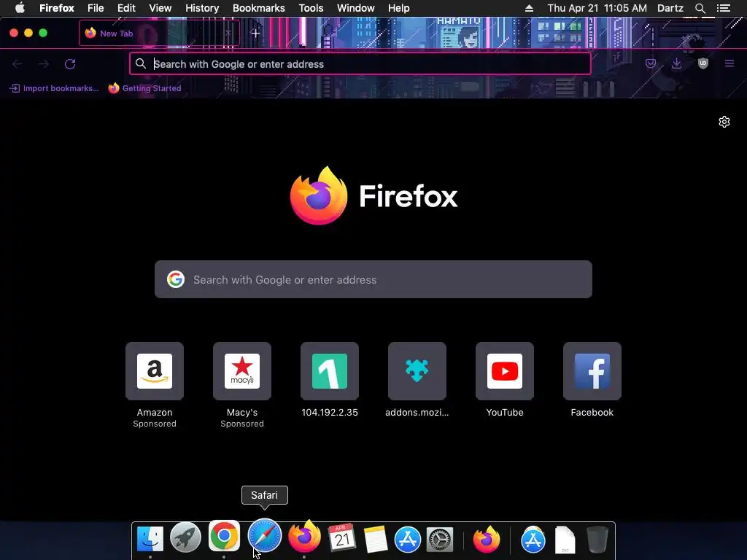
Task: Click the Google logo in search box
Action: coord(176,279)
